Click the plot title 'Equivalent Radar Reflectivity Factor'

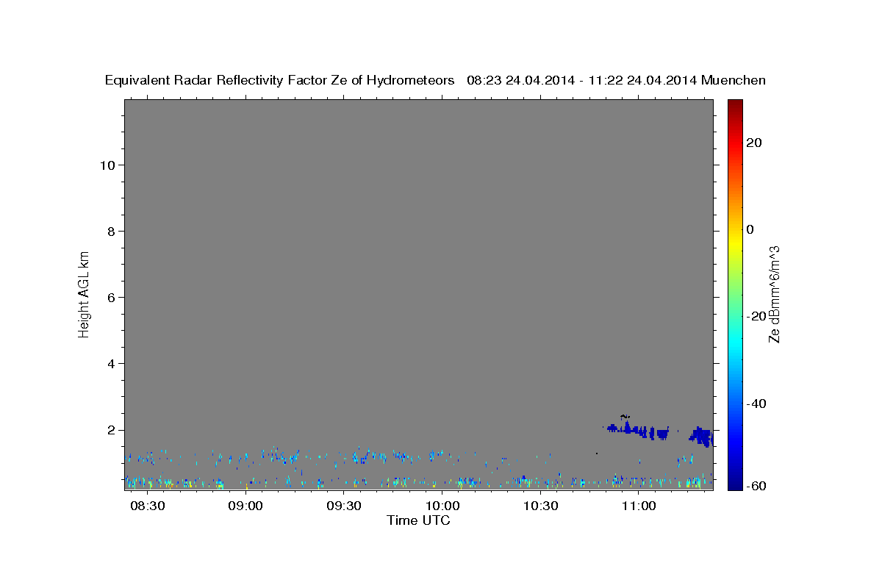tap(217, 81)
